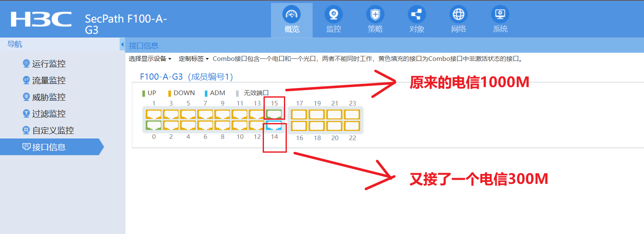Click the green UP port 15 icon
This screenshot has height=234, width=644.
274,114
